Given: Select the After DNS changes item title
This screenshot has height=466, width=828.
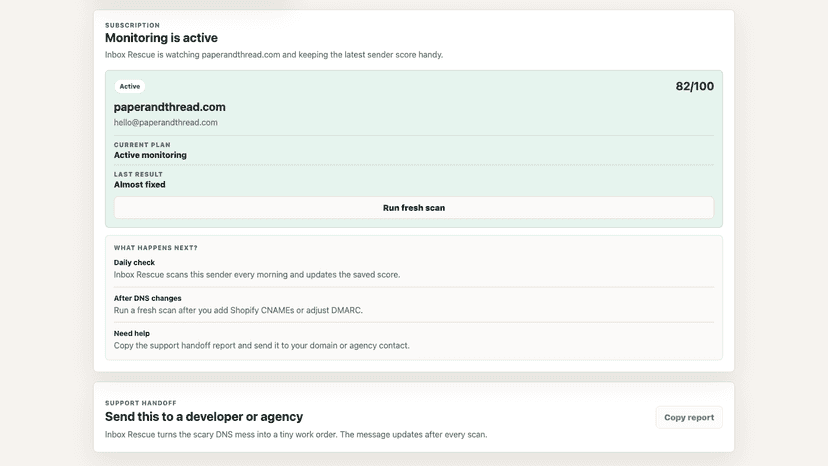Looking at the screenshot, I should [147, 299].
